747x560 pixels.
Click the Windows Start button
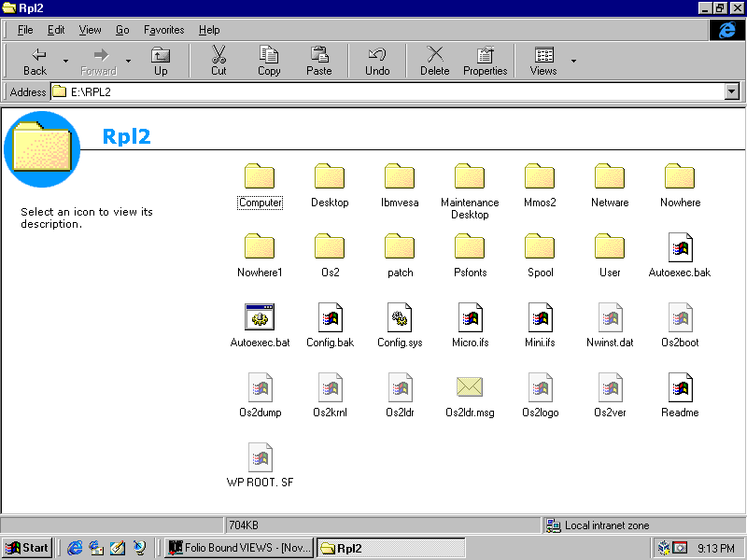[x=27, y=548]
